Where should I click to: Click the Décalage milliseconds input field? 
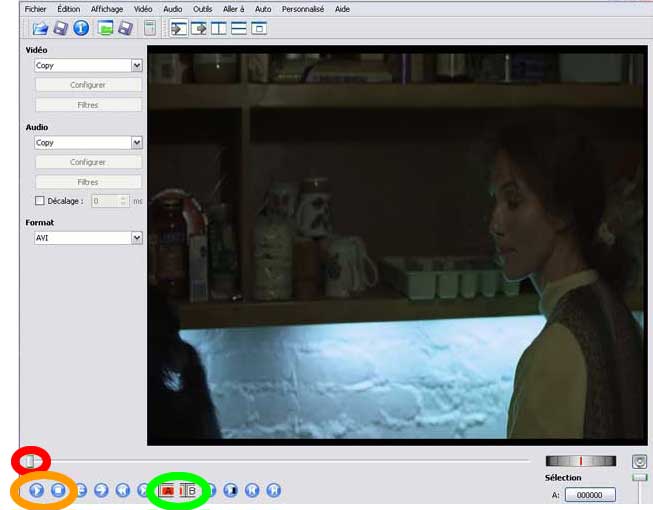click(106, 201)
